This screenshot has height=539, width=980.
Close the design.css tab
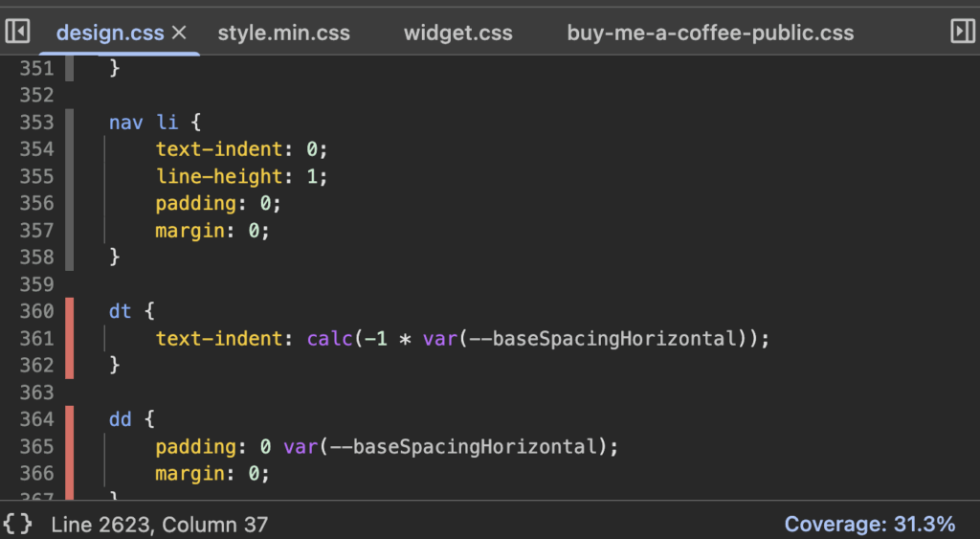coord(179,33)
